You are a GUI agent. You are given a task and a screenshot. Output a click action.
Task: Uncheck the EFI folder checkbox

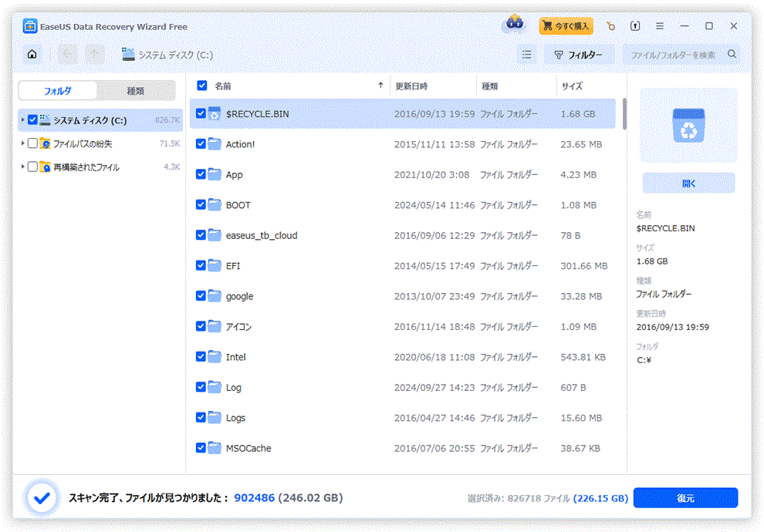coord(201,266)
